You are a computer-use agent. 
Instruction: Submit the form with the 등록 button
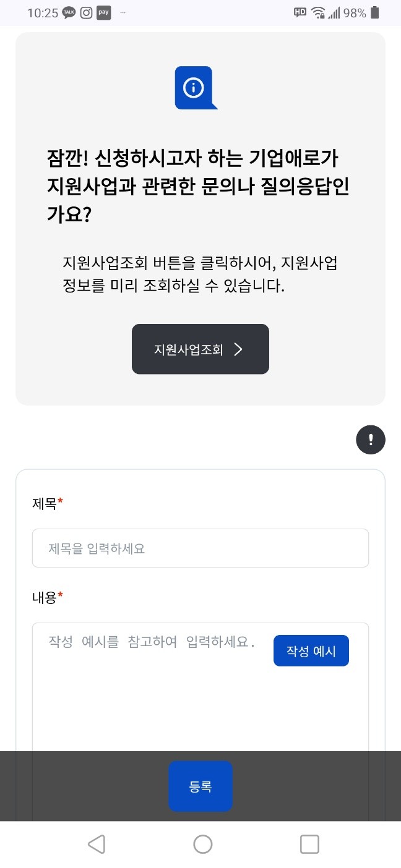pyautogui.click(x=200, y=786)
